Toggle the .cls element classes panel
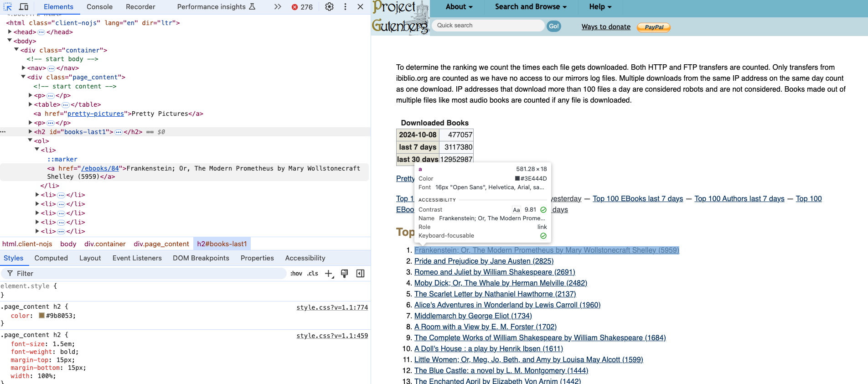This screenshot has height=384, width=868. click(313, 274)
